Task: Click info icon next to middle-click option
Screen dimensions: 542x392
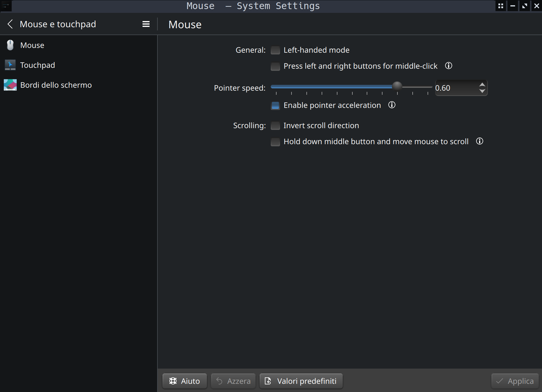Action: click(x=448, y=66)
